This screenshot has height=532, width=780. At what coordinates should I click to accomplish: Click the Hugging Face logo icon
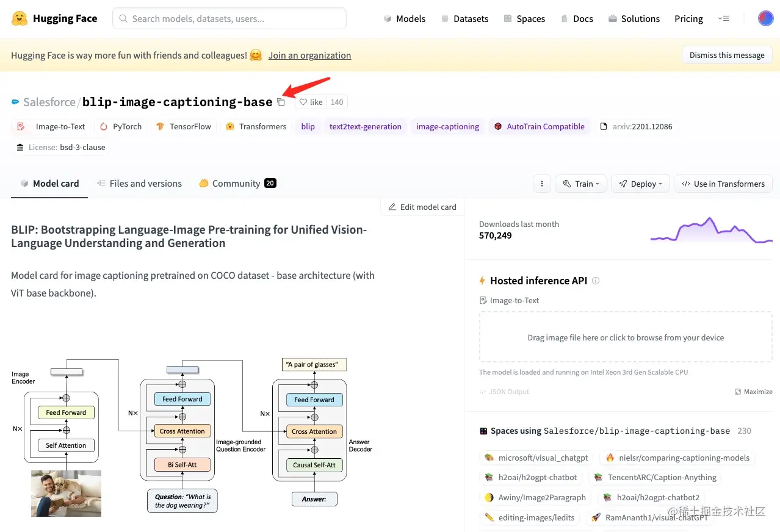[x=19, y=18]
